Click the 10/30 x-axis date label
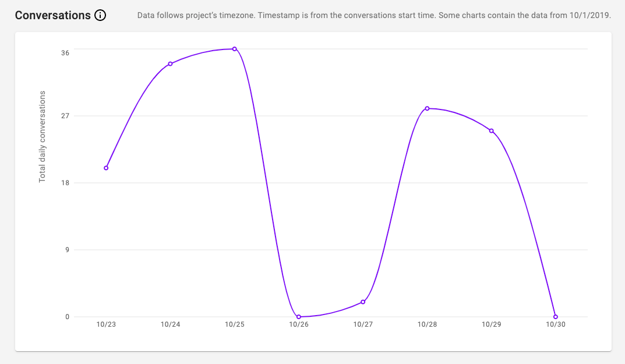The width and height of the screenshot is (625, 364). tap(555, 324)
